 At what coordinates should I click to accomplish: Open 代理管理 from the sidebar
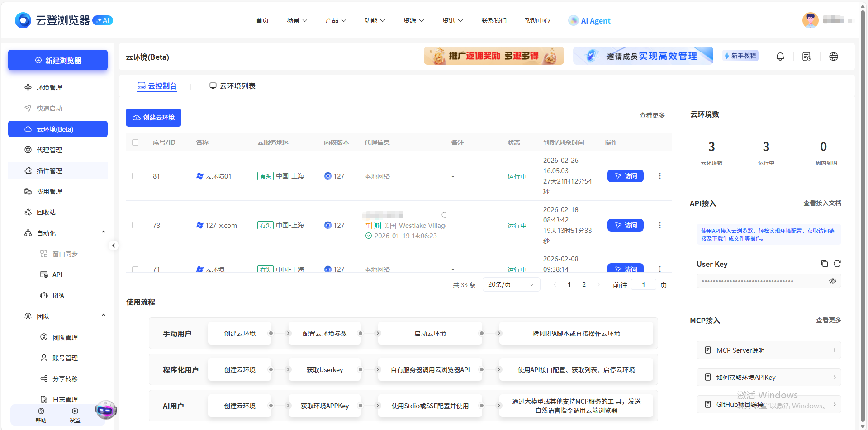pyautogui.click(x=49, y=150)
